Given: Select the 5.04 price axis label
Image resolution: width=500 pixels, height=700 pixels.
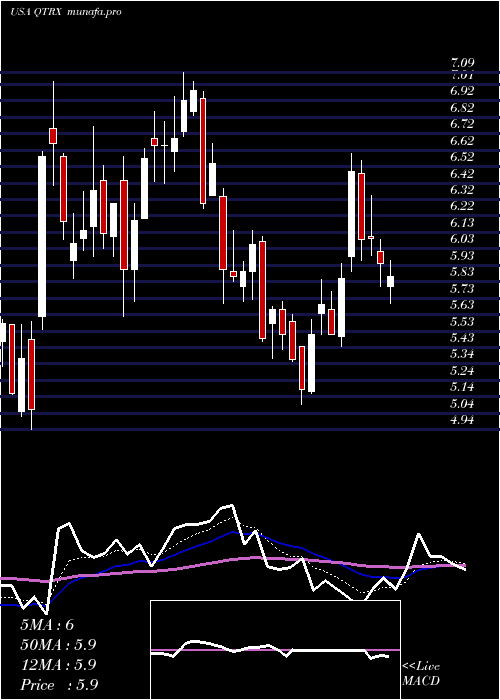Looking at the screenshot, I should tap(462, 404).
